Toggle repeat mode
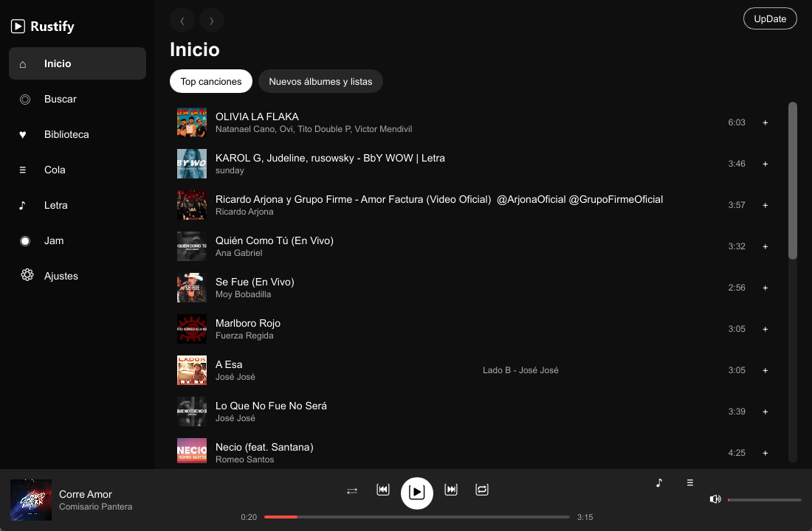The height and width of the screenshot is (531, 812). [x=482, y=490]
